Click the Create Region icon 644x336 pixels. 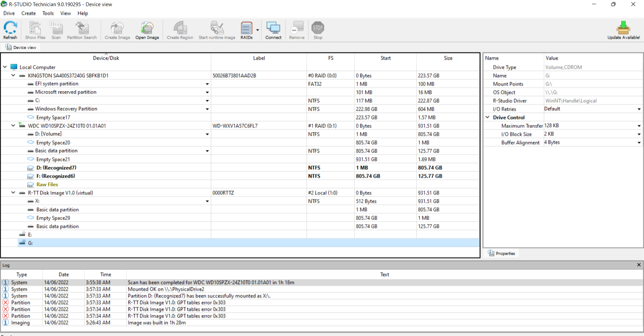tap(180, 30)
